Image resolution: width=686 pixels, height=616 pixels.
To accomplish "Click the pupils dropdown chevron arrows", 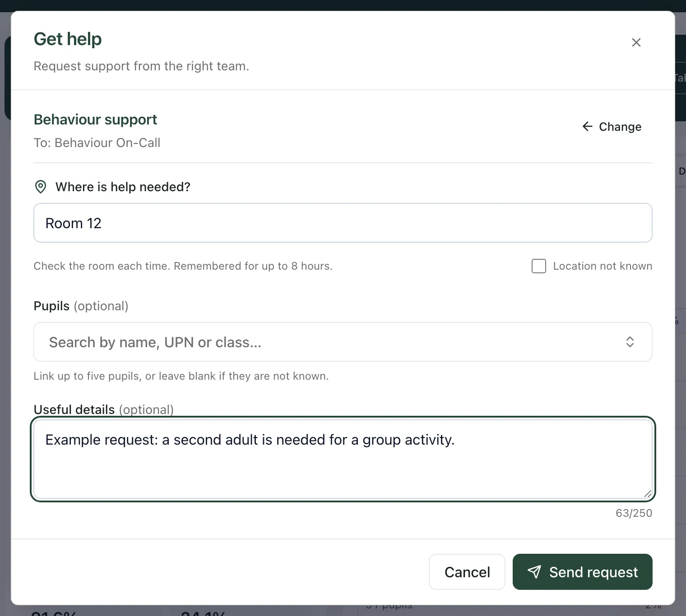I will pos(630,342).
